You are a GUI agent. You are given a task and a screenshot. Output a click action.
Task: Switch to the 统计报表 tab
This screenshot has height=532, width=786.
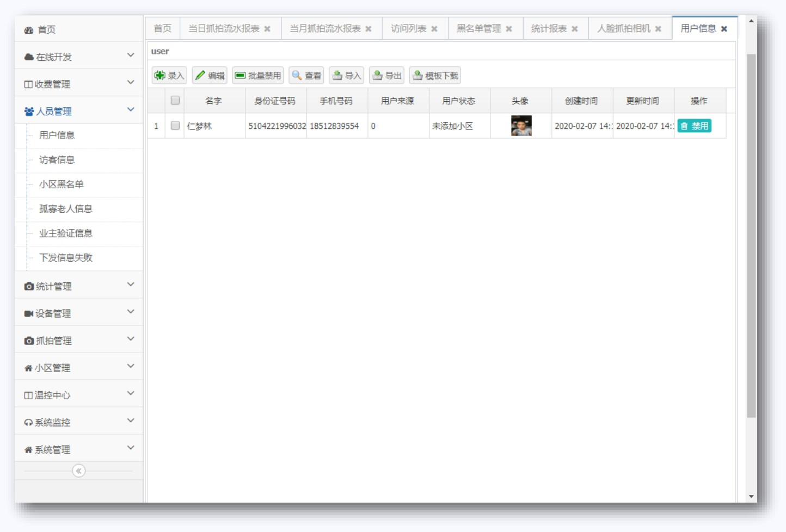(x=549, y=29)
